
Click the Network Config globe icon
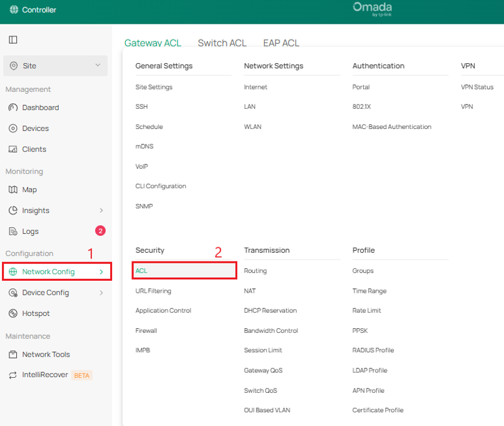pyautogui.click(x=13, y=271)
